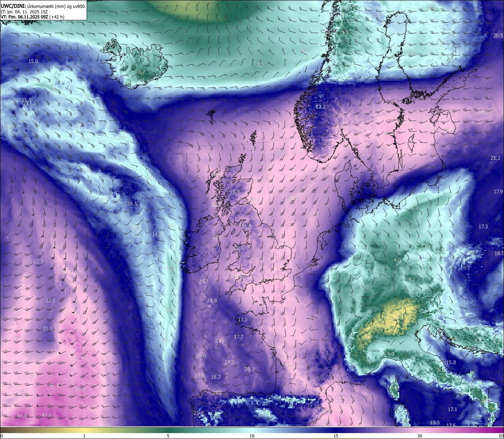Click the 17.7 value label
Viewport: 504px width, 439px height.
click(239, 337)
